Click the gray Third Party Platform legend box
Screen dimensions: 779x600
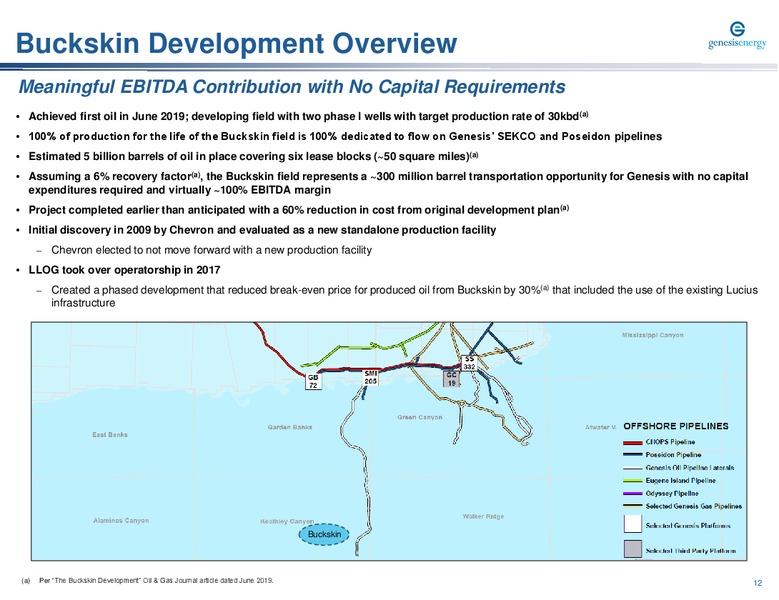click(x=632, y=549)
